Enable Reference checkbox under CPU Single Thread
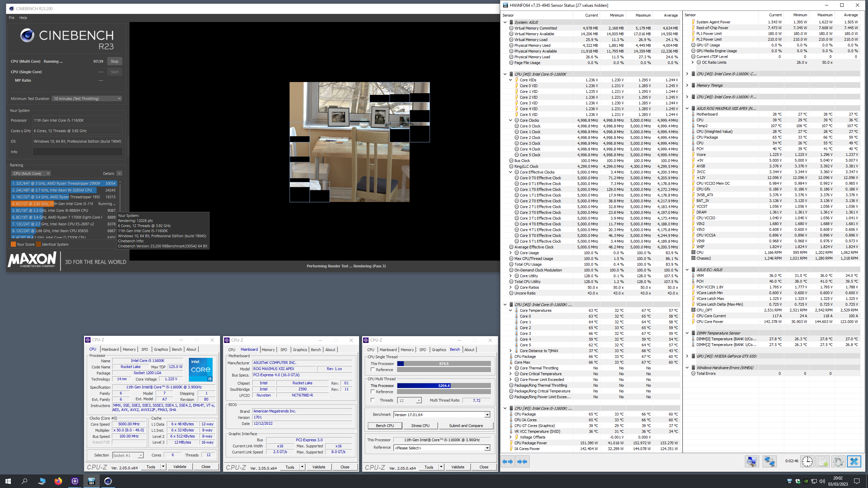The width and height of the screenshot is (868, 488). tap(373, 370)
